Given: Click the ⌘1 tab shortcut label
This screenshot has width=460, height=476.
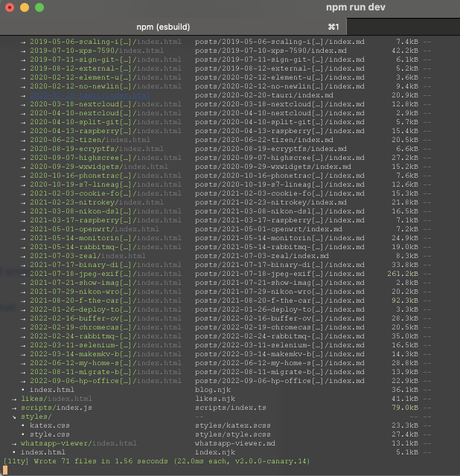Looking at the screenshot, I should tap(333, 27).
